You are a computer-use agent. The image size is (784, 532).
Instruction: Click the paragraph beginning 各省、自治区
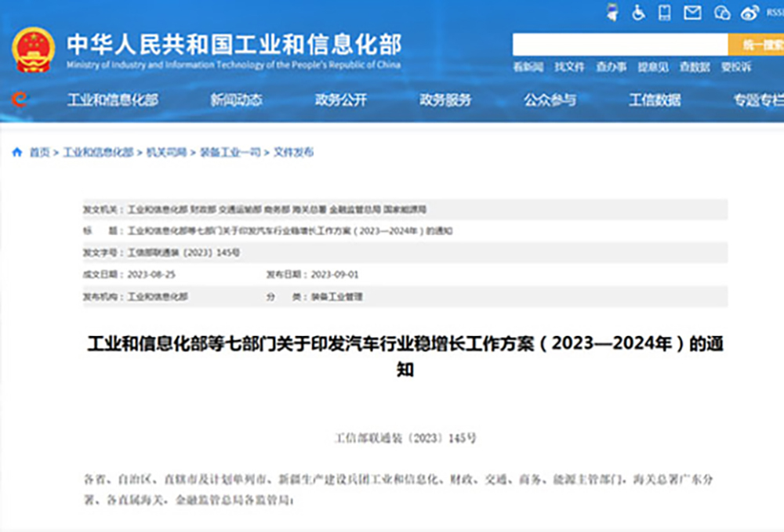click(398, 490)
